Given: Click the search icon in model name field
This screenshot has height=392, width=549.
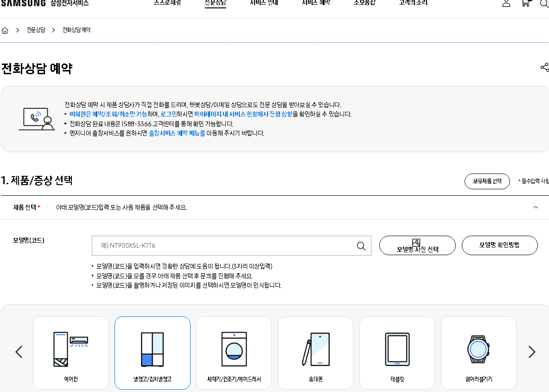Looking at the screenshot, I should click(361, 246).
